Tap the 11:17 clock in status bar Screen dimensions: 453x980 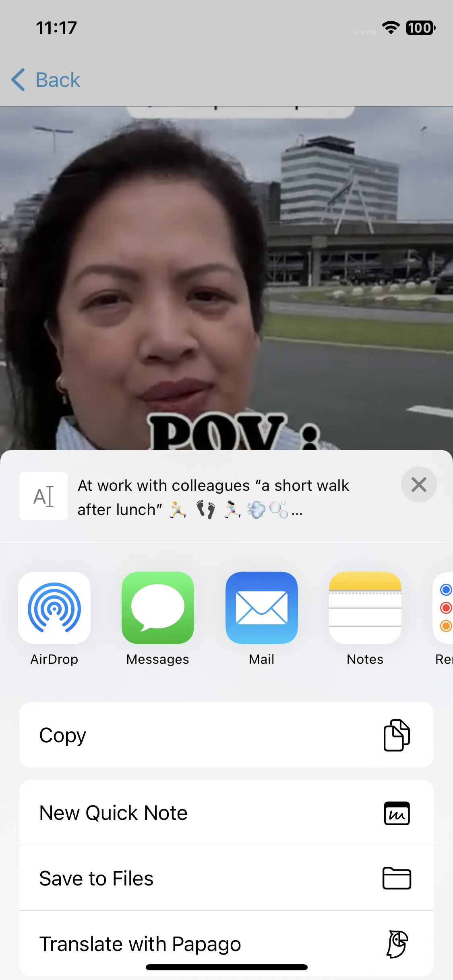56,28
